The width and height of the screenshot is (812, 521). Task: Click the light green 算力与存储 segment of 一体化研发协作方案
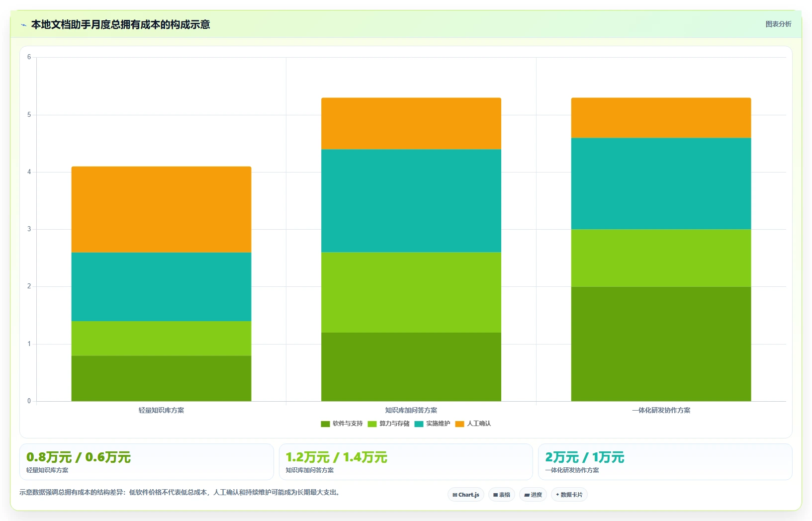[661, 258]
